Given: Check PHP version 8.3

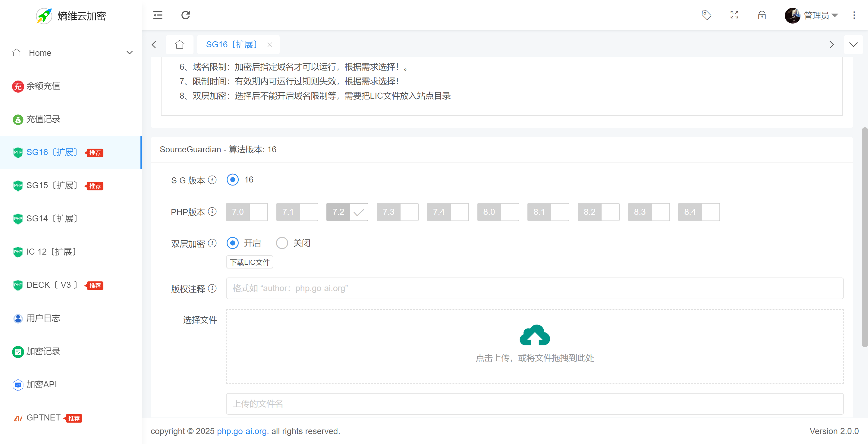Looking at the screenshot, I should [x=649, y=212].
